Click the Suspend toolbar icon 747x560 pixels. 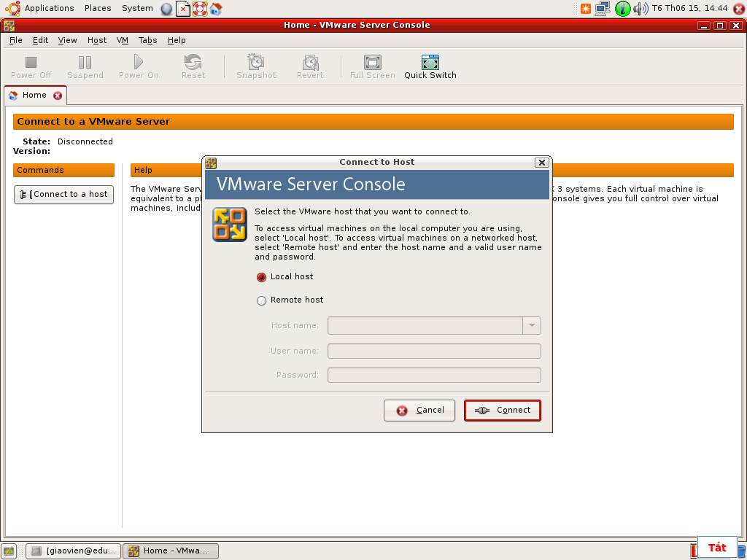click(x=85, y=63)
